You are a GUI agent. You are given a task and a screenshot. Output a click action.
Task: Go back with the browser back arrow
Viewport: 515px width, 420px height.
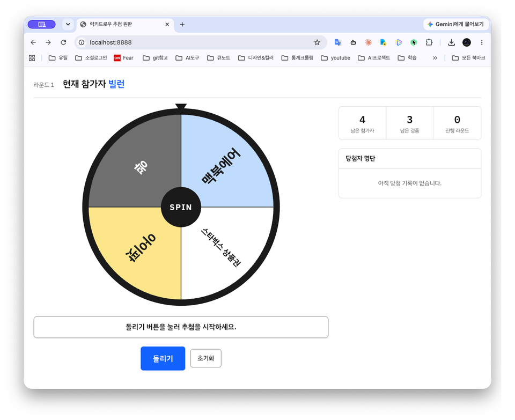coord(33,42)
